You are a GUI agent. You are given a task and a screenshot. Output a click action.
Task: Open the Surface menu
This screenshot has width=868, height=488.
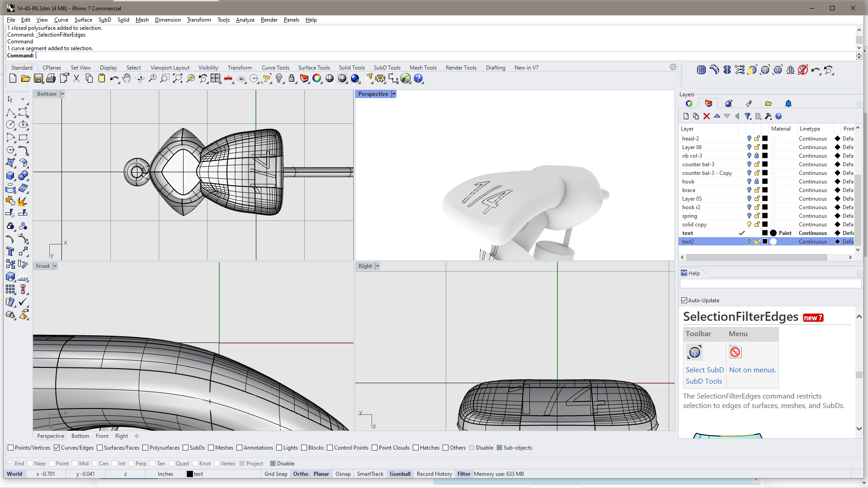click(83, 20)
